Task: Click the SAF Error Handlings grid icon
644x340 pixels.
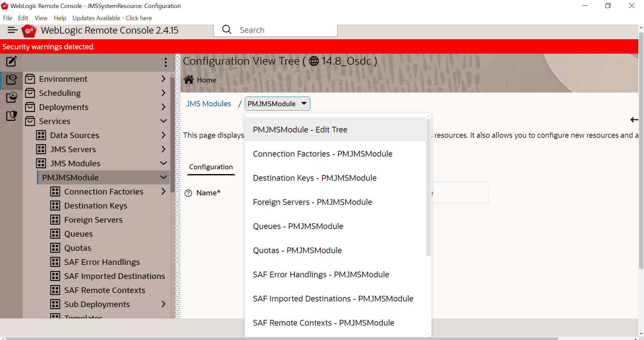Action: [55, 262]
